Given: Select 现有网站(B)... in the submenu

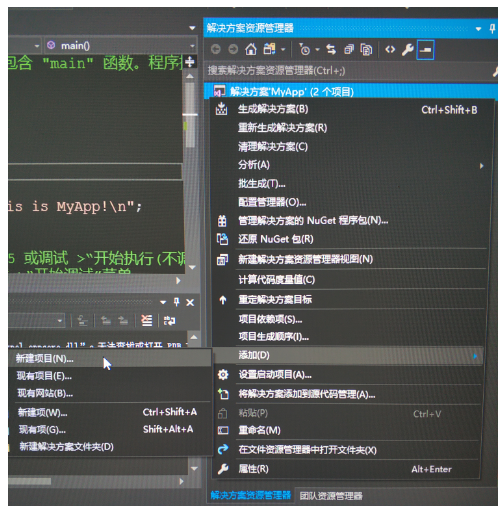Looking at the screenshot, I should pos(110,393).
